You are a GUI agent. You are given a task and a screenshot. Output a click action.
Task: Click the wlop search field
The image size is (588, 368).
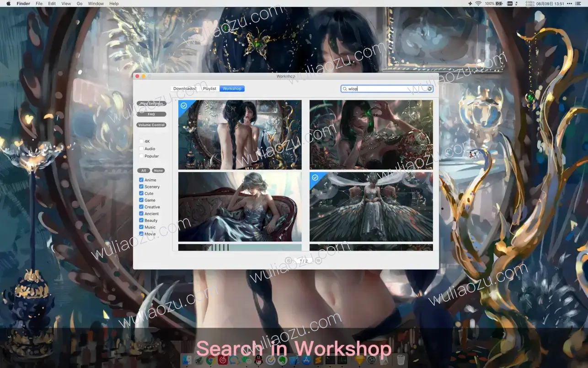coord(387,89)
